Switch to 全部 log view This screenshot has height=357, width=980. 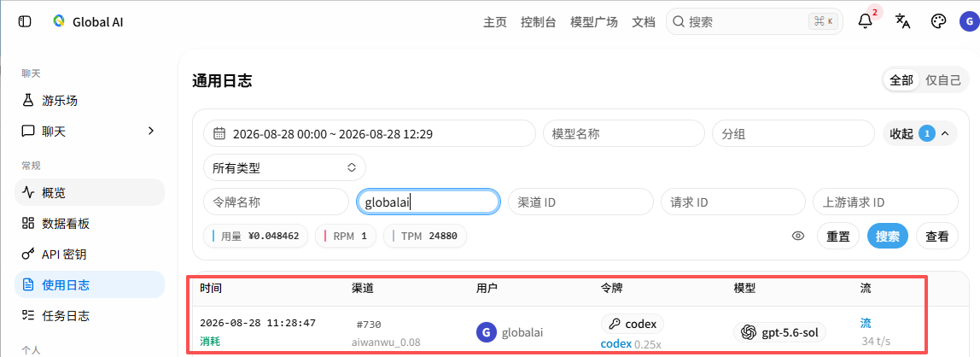tap(901, 80)
